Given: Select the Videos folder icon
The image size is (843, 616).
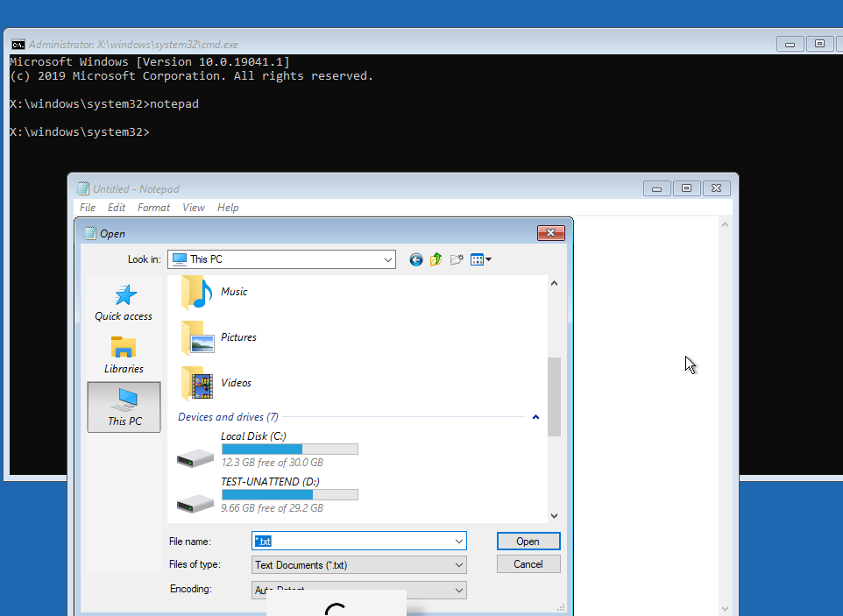Looking at the screenshot, I should coord(197,383).
